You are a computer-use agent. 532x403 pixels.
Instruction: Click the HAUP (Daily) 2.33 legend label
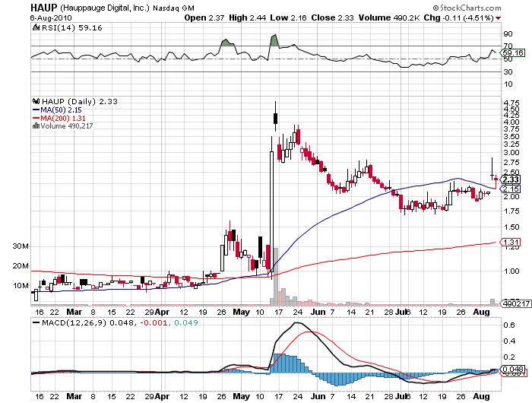pos(79,102)
